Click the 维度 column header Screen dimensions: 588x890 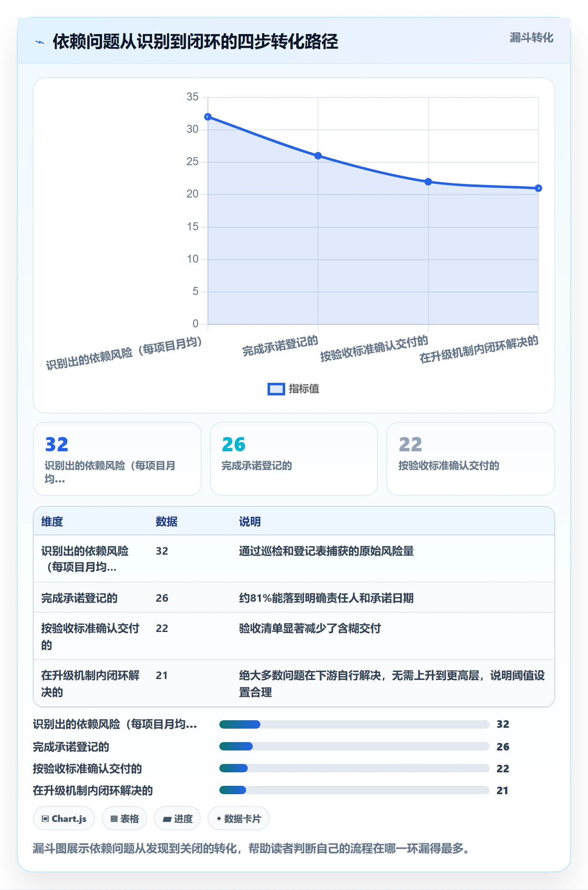tap(52, 521)
